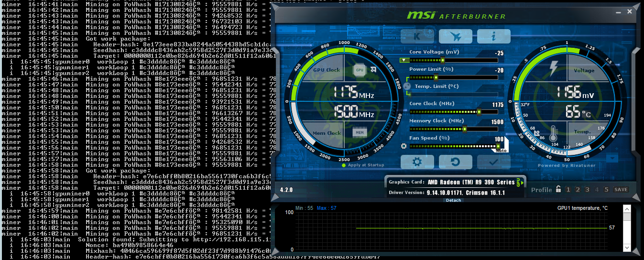Viewport: 644px width, 260px height.
Task: Click monitor graph scrollbar down arrow
Action: click(x=627, y=248)
